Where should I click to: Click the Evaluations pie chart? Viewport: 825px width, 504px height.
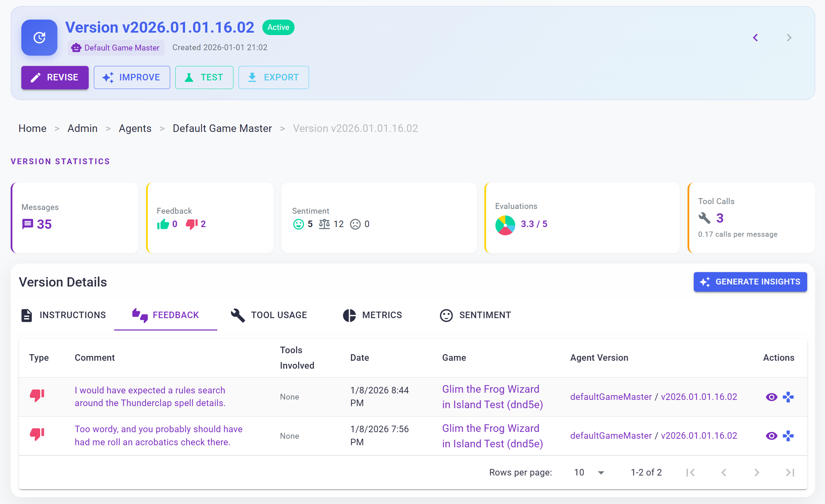coord(505,225)
